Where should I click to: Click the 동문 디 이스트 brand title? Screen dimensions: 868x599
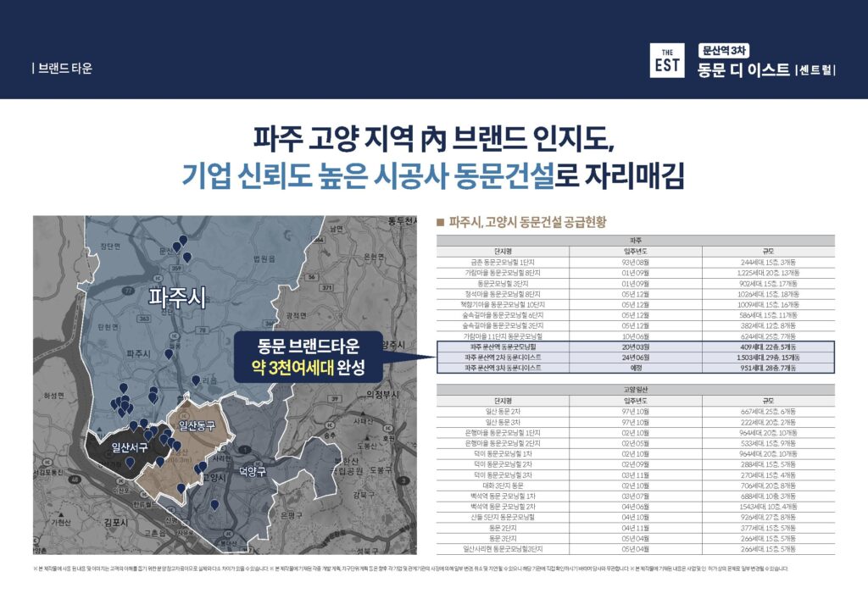click(743, 69)
